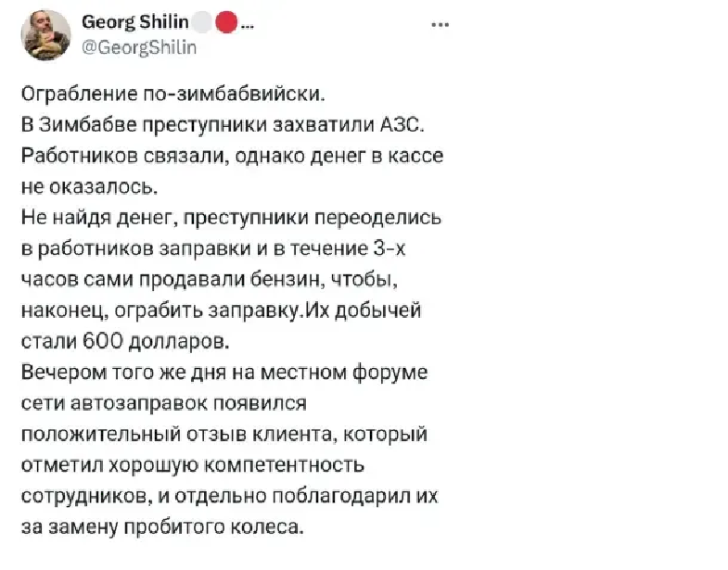The image size is (728, 570).
Task: Open Georg Shilin's profile avatar photo
Action: tap(46, 35)
